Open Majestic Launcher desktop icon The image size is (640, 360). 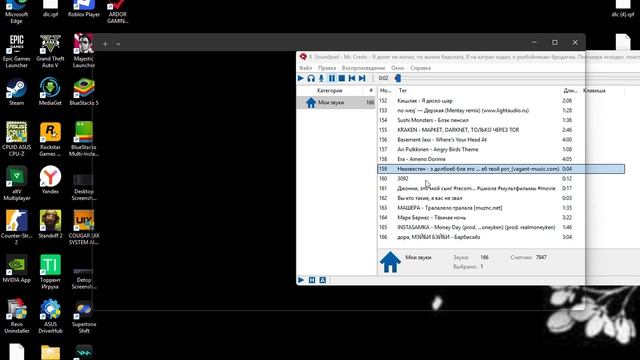pos(84,51)
